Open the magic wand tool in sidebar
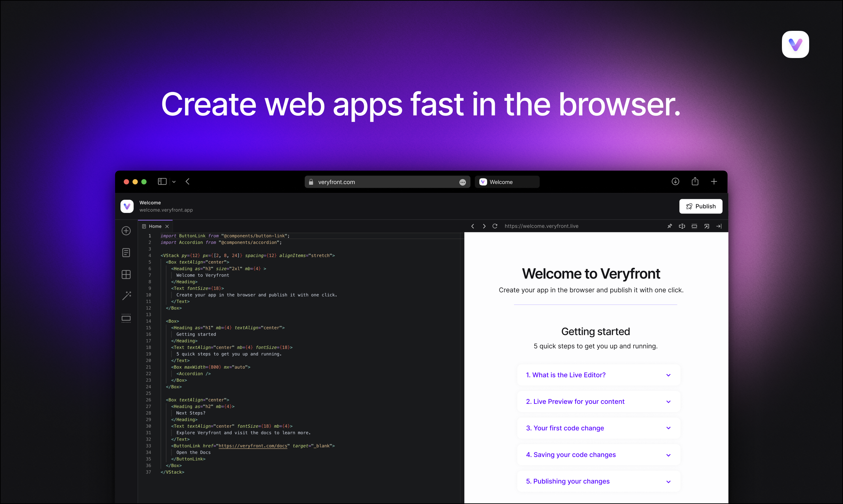 coord(126,295)
